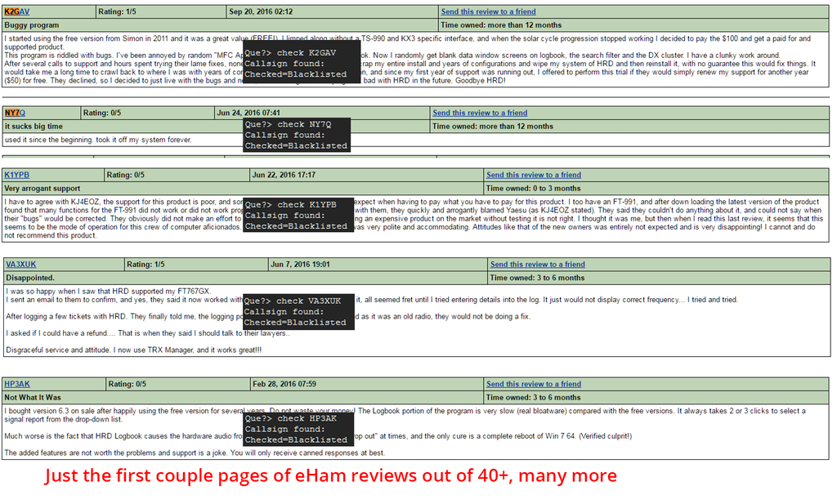Send the HP3AK review to a friend
This screenshot has height=504, width=837.
(x=534, y=384)
